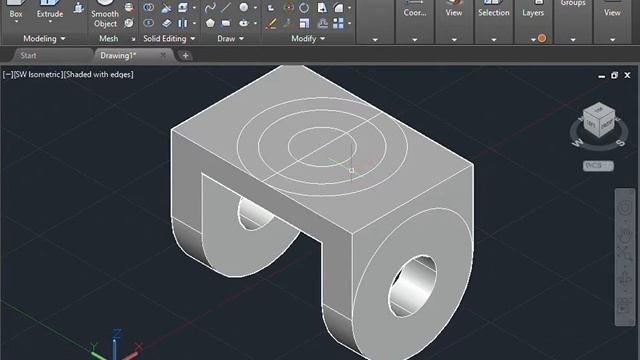Click the lower overlapping-circles boolean icon

(x=149, y=23)
